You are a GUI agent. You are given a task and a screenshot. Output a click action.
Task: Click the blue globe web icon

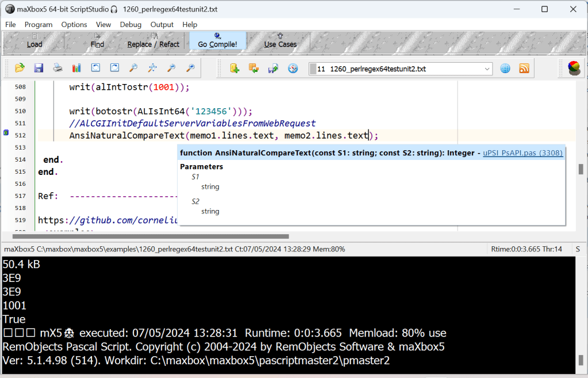tap(505, 68)
